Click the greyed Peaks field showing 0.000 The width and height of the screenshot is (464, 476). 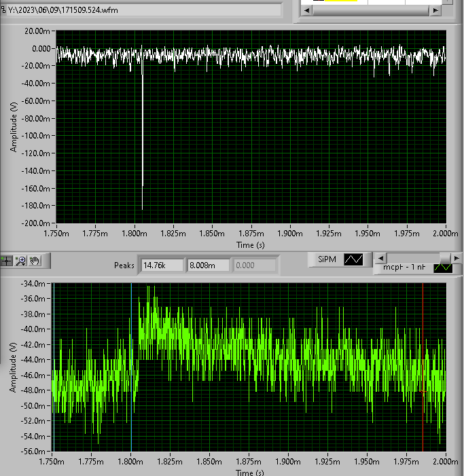[x=255, y=265]
